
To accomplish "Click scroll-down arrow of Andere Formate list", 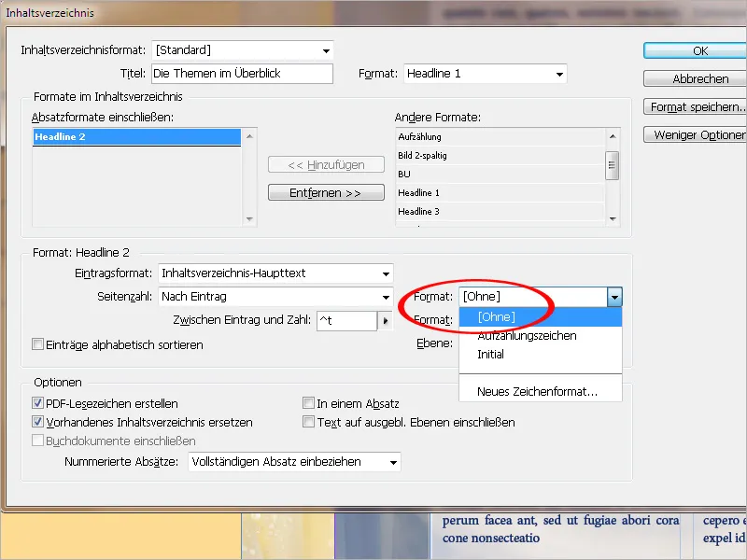I will (613, 219).
